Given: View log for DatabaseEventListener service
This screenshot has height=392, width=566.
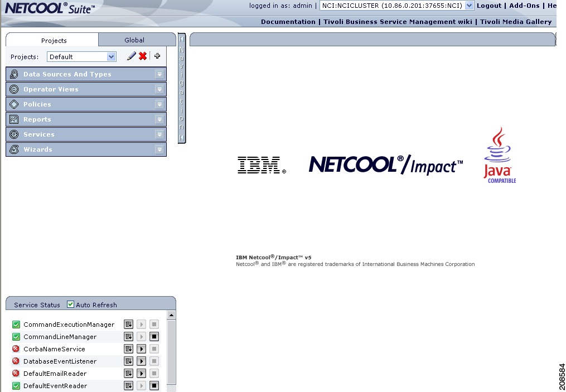Looking at the screenshot, I should tap(128, 361).
